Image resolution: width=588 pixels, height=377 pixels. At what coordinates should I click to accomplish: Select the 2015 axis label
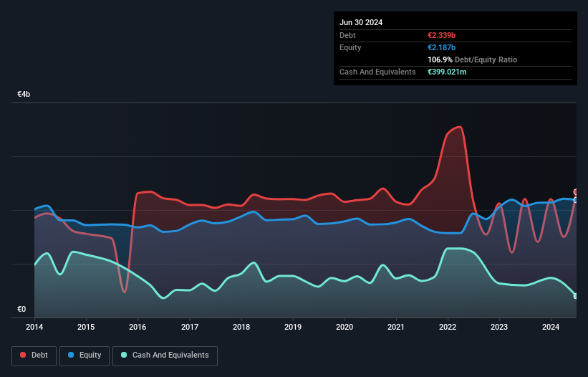(86, 327)
